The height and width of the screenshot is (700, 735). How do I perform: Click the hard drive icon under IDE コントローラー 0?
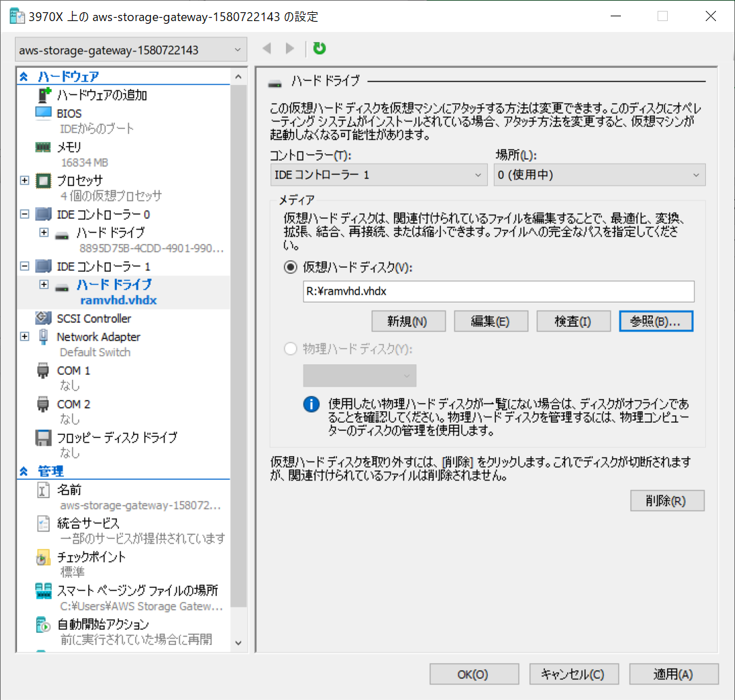coord(62,235)
